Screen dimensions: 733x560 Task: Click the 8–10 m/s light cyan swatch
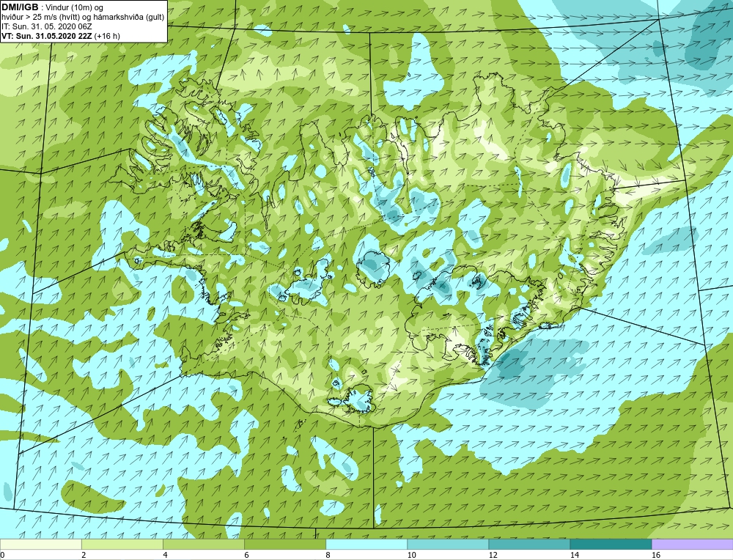[x=366, y=544]
